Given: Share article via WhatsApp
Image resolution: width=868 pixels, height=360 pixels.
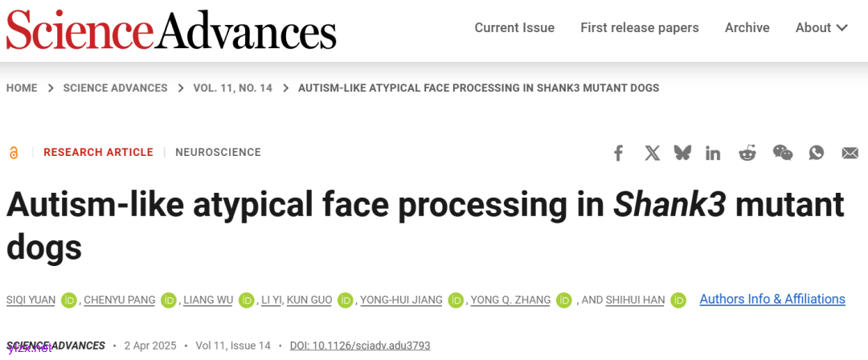Looking at the screenshot, I should tap(817, 153).
